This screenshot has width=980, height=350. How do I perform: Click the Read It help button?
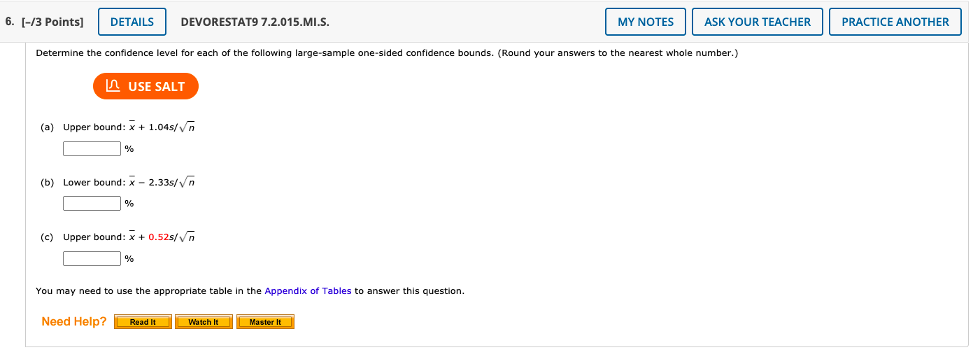coord(143,322)
